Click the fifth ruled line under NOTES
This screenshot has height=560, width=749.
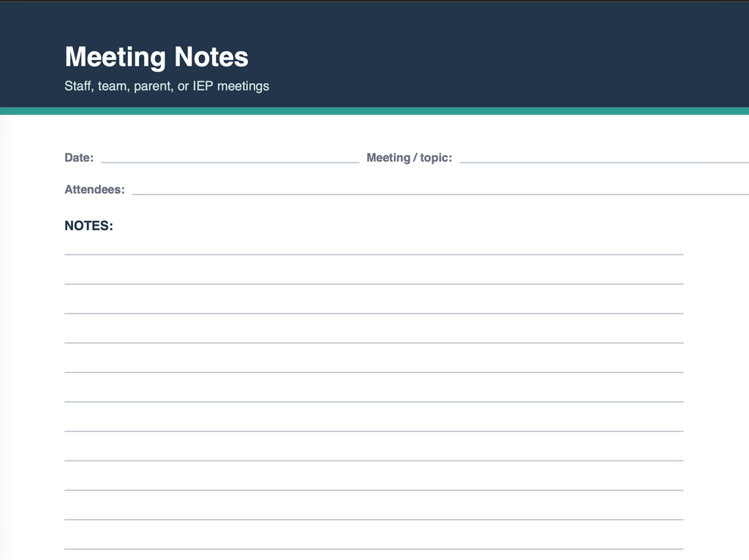374,372
